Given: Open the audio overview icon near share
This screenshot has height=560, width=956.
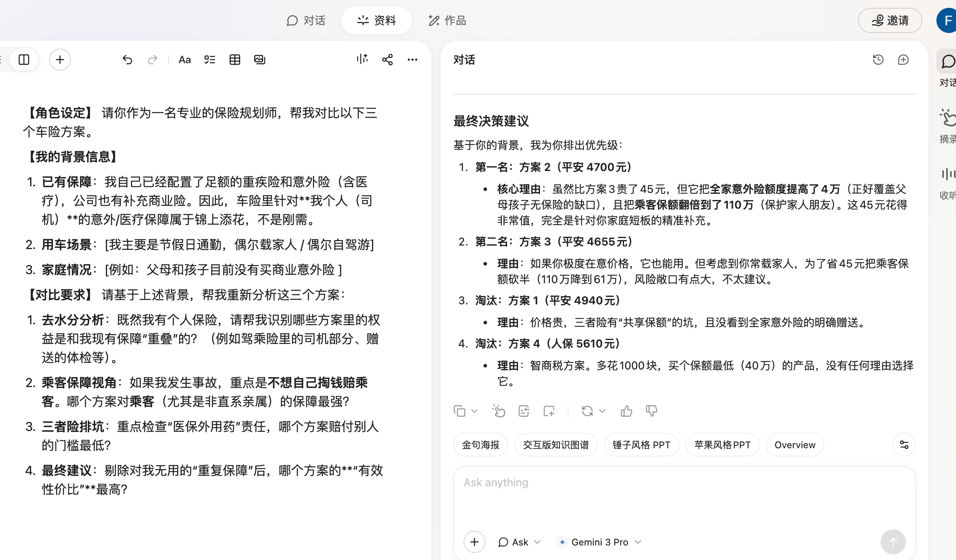Looking at the screenshot, I should coord(361,60).
